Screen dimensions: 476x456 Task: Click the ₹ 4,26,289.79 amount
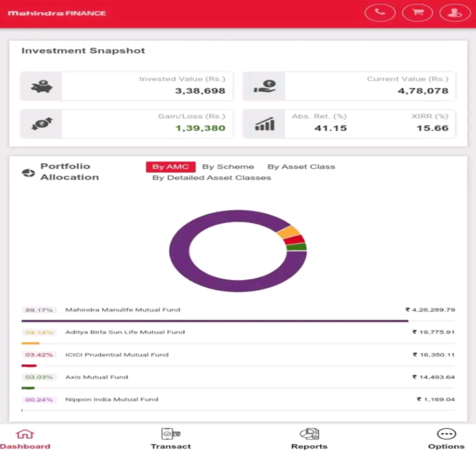point(430,310)
